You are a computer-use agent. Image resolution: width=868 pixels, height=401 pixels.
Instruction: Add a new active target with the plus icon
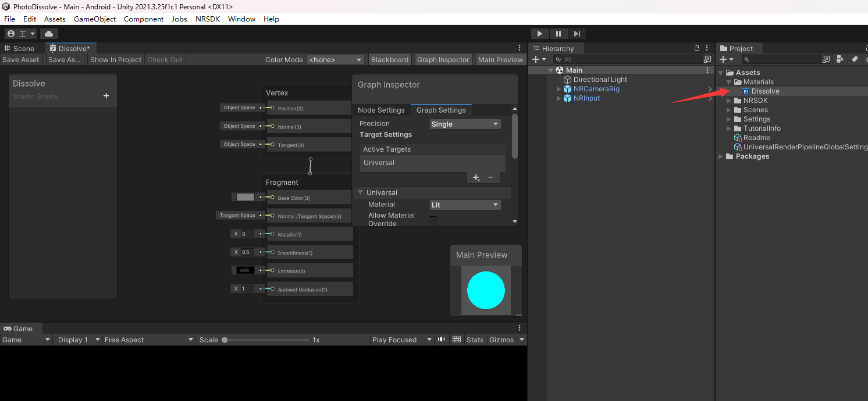[x=476, y=177]
